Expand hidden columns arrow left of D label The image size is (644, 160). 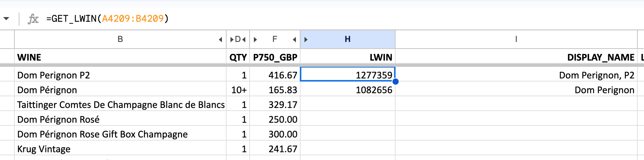(232, 40)
